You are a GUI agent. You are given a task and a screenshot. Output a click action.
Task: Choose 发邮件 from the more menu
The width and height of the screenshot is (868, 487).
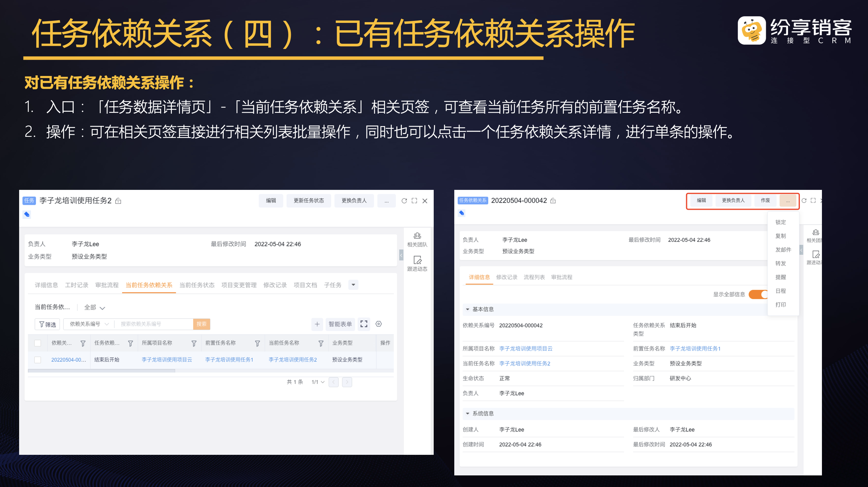783,250
